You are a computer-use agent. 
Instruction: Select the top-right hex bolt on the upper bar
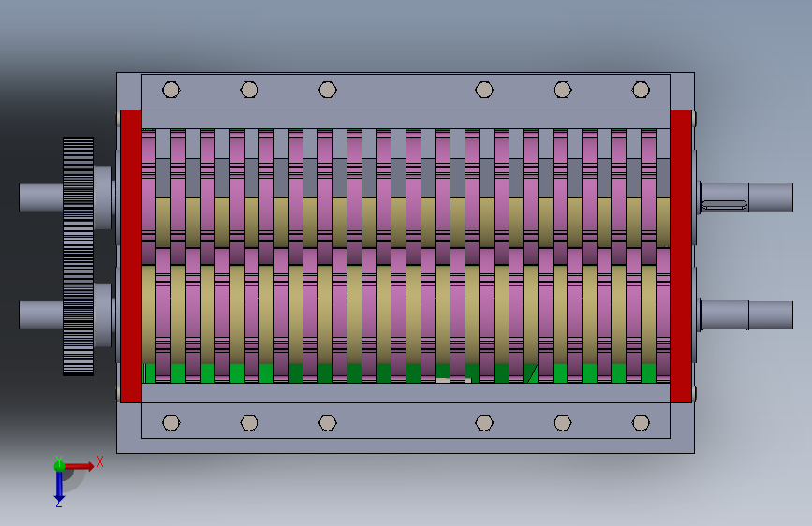(641, 90)
